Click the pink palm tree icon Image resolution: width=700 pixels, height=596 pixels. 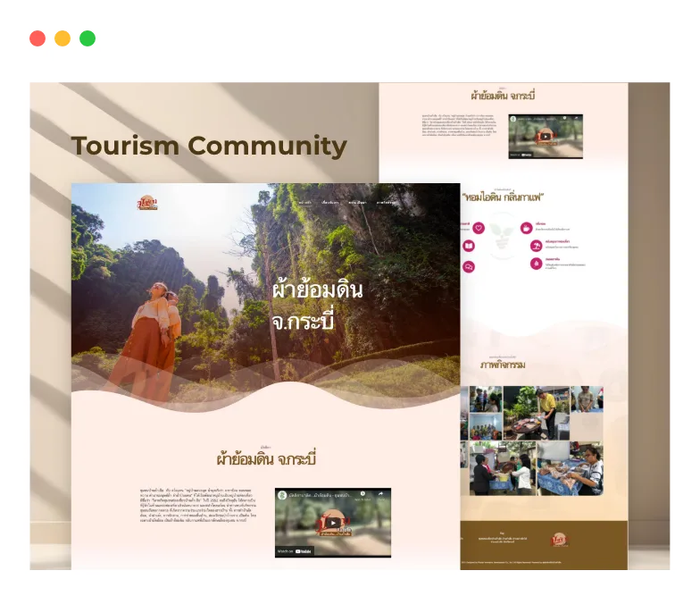click(536, 246)
